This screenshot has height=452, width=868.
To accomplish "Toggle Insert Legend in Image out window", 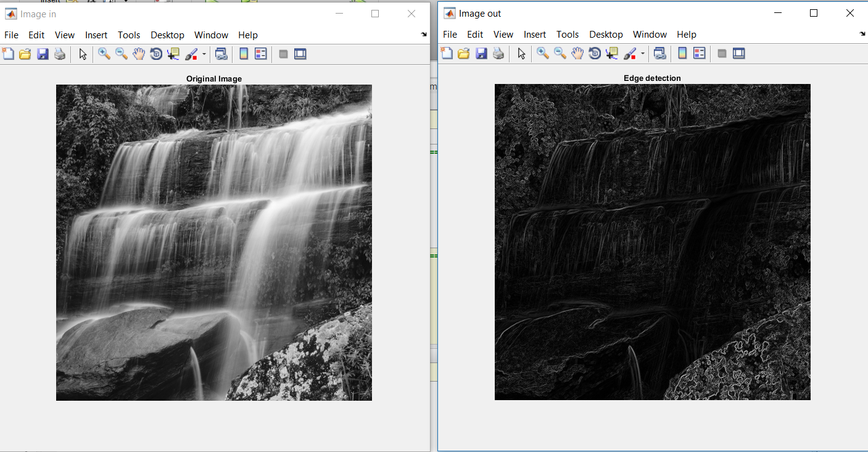I will tap(699, 54).
